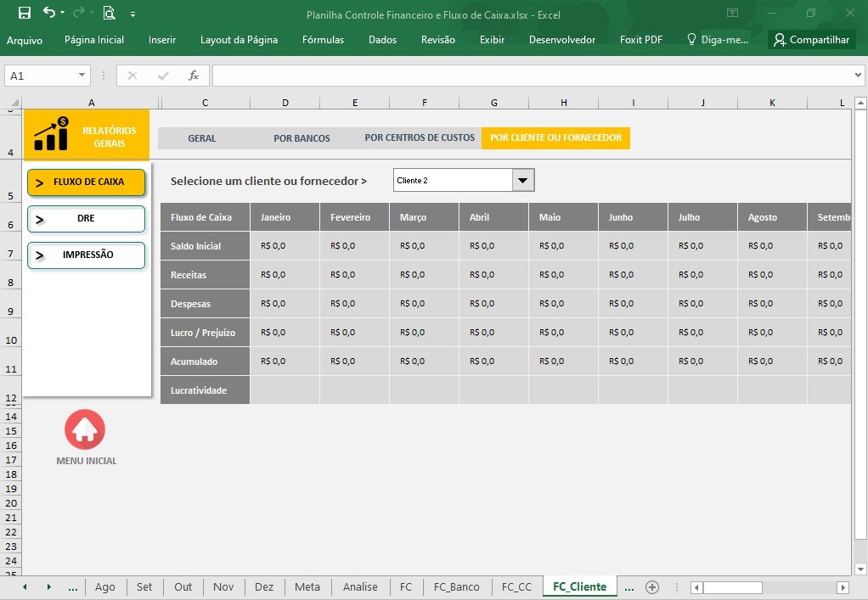Open the Desenvolvedor ribbon tab
This screenshot has height=600, width=868.
pos(562,40)
